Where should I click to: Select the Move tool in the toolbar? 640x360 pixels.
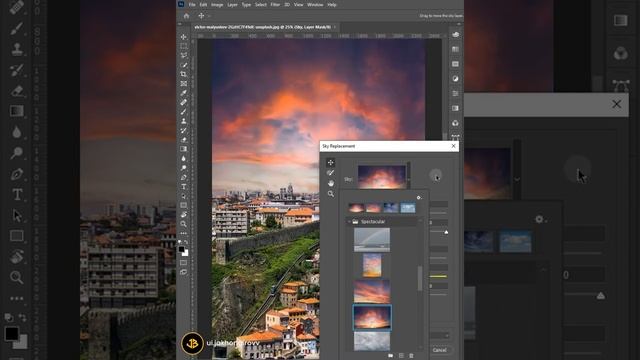(184, 37)
